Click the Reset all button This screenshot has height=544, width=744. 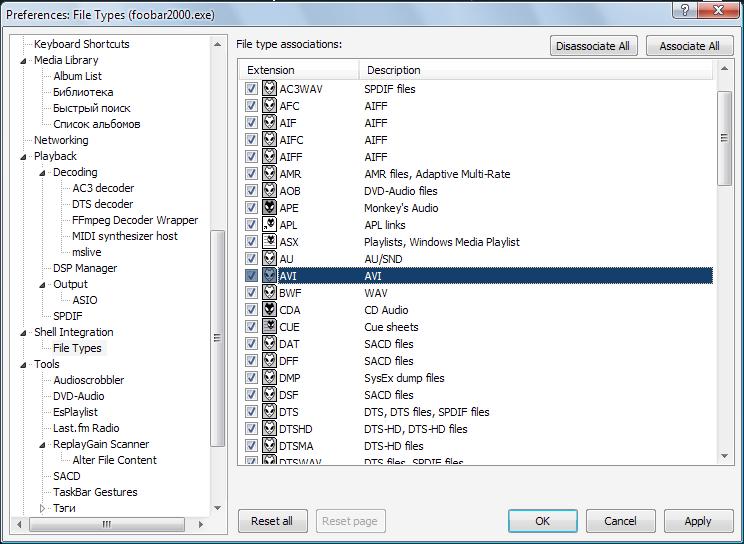point(272,521)
